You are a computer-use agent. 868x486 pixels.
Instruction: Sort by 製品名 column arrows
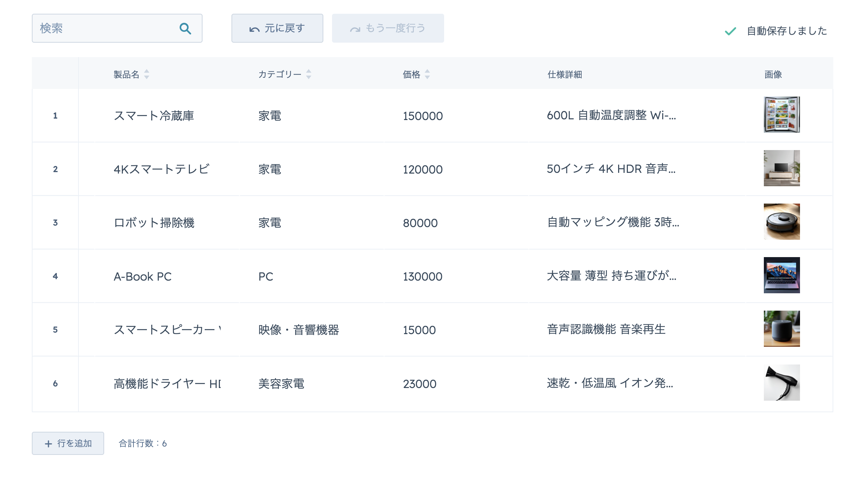point(146,74)
